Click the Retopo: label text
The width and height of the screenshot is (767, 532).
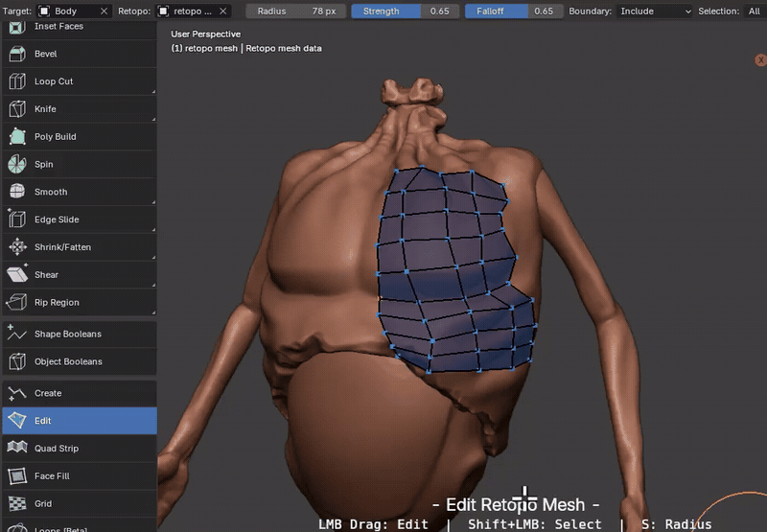tap(134, 11)
